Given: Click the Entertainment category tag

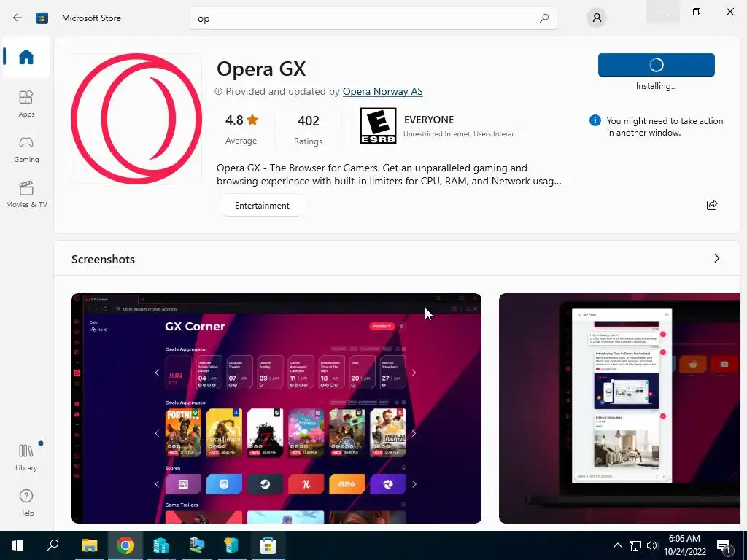Looking at the screenshot, I should [262, 205].
